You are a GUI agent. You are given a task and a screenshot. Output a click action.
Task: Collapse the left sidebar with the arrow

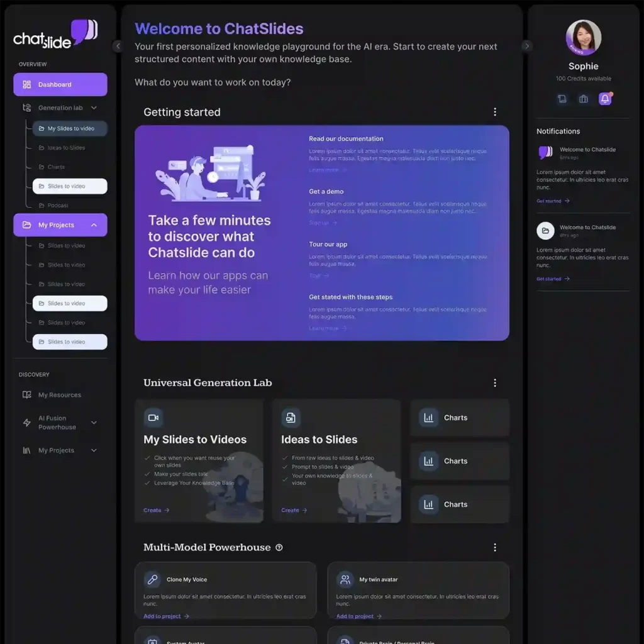click(x=118, y=46)
